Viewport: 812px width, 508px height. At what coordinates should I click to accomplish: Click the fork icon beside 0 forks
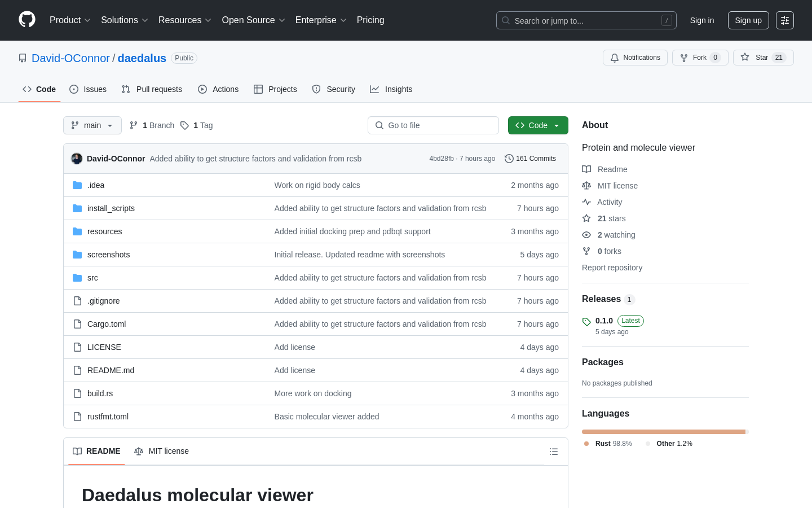586,251
